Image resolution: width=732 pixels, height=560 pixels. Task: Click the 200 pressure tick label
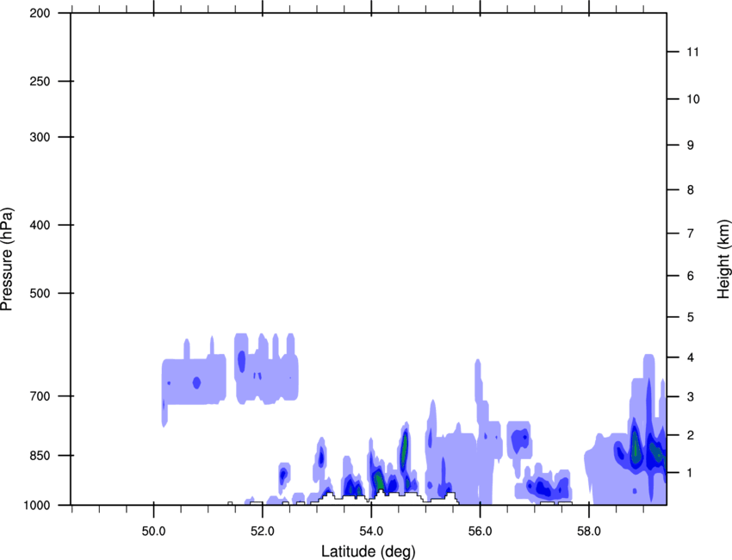40,14
